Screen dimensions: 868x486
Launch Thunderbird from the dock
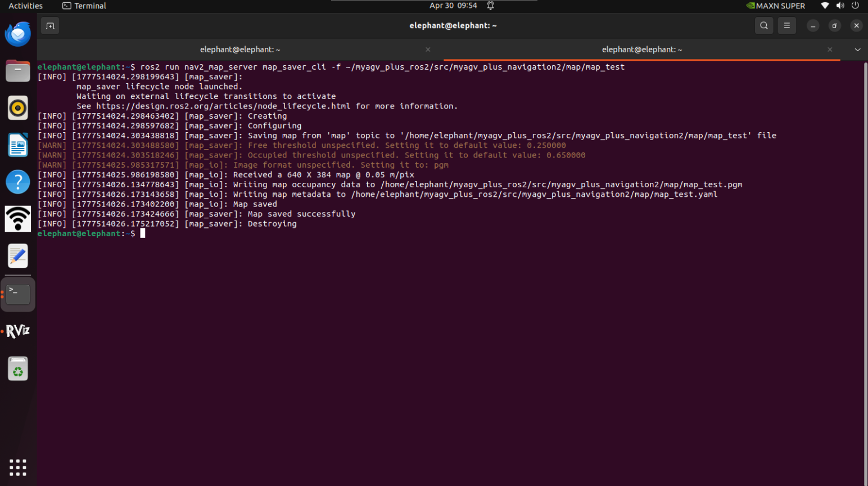(x=18, y=34)
